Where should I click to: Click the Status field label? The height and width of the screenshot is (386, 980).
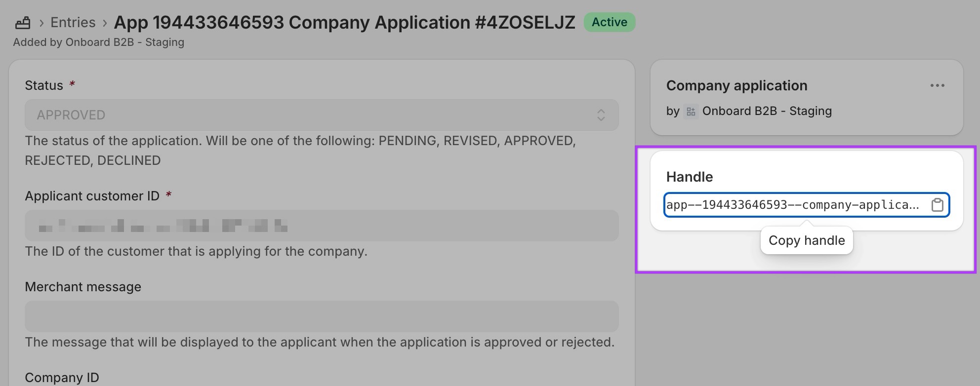pyautogui.click(x=44, y=85)
